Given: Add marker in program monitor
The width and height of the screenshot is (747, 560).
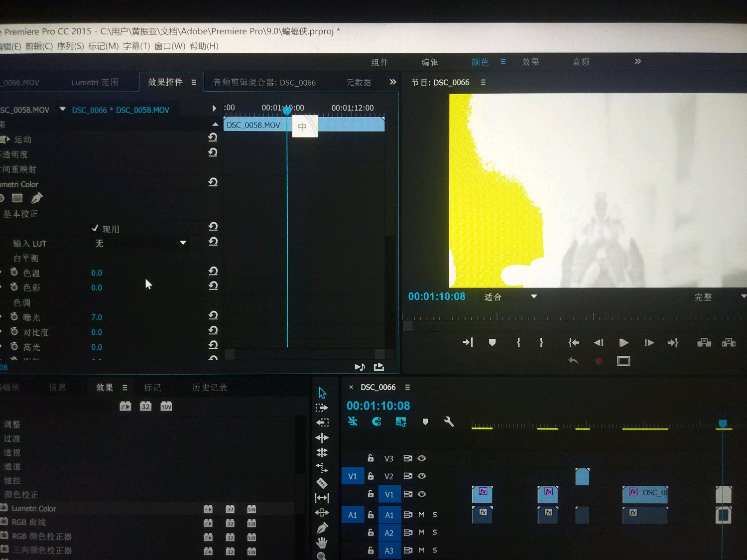Looking at the screenshot, I should [492, 342].
